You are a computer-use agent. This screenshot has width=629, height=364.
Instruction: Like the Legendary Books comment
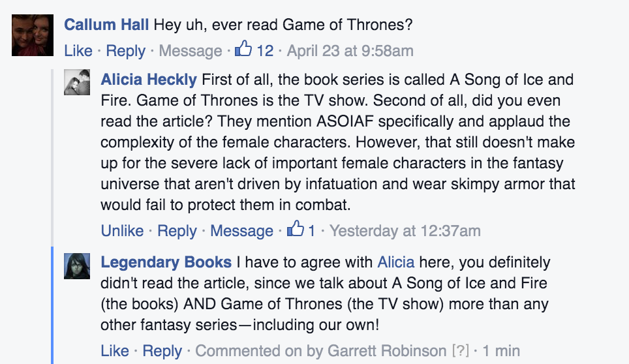pyautogui.click(x=115, y=351)
